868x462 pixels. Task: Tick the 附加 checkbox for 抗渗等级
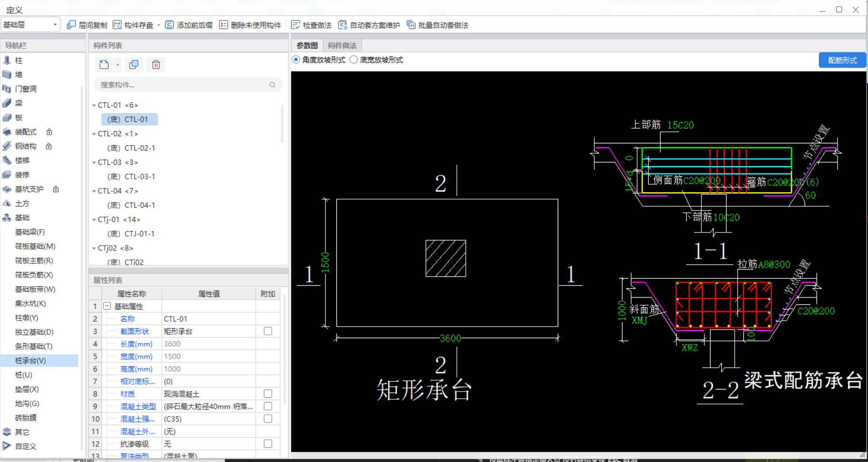pyautogui.click(x=268, y=443)
